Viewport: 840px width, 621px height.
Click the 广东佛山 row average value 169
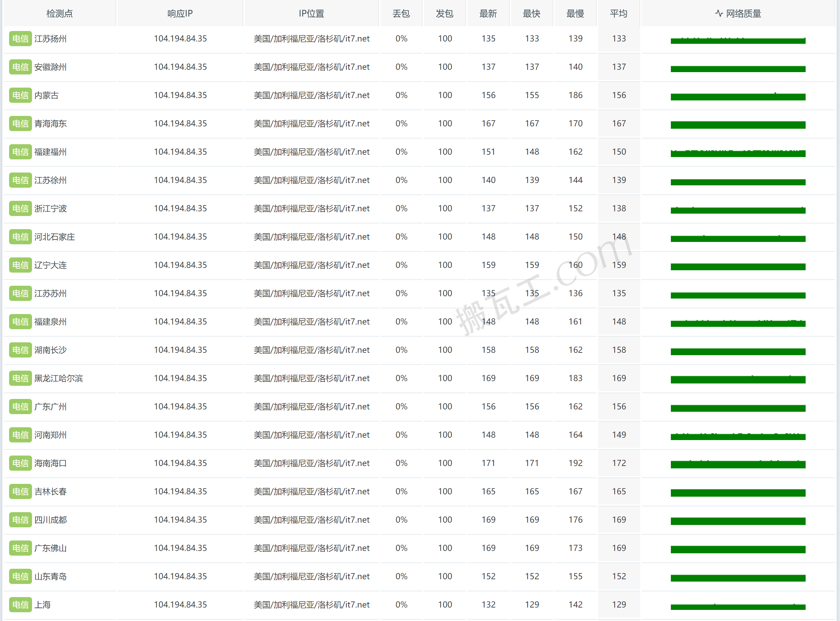coord(619,548)
